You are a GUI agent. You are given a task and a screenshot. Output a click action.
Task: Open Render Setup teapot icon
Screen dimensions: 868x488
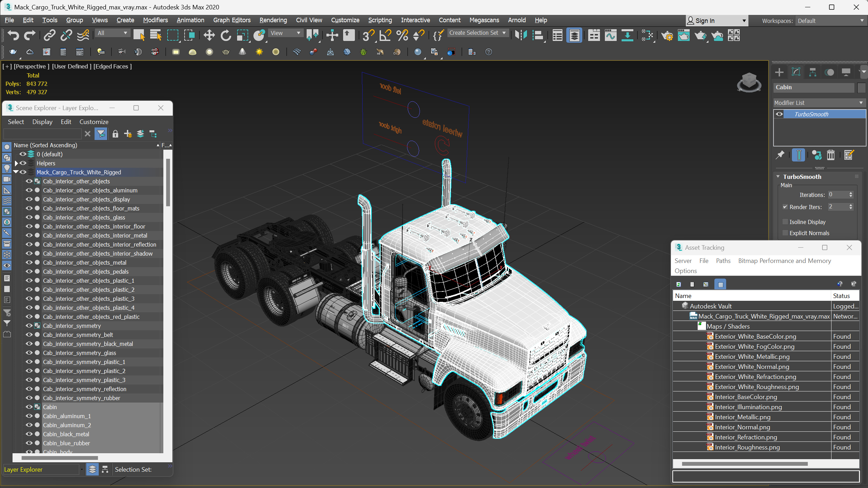click(x=667, y=35)
